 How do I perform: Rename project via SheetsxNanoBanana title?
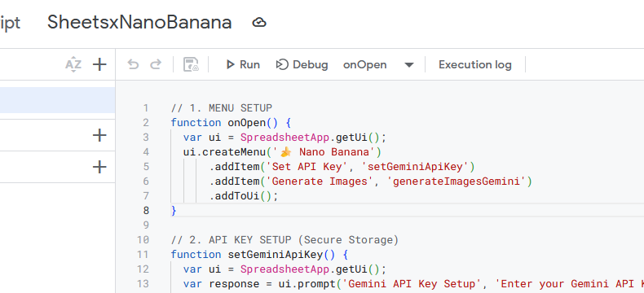(x=139, y=22)
